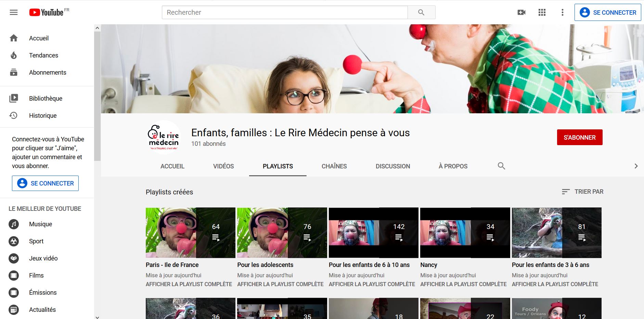
Task: Click the Jeux vidéo label in sidebar
Action: pyautogui.click(x=43, y=258)
